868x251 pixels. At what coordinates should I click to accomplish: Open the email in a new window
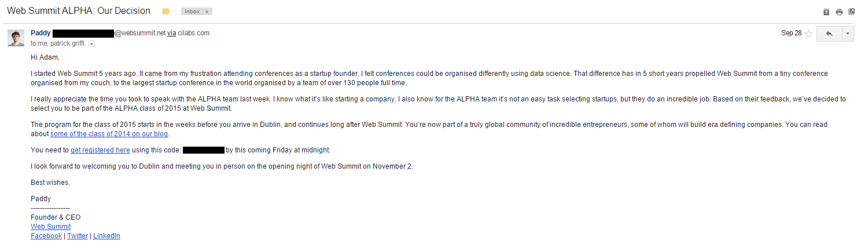pyautogui.click(x=852, y=12)
